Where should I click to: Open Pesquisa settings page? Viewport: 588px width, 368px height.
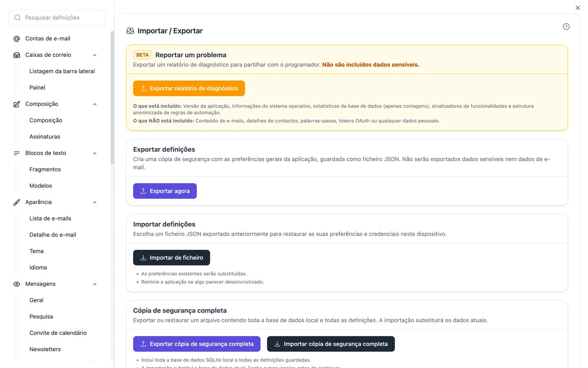pos(41,316)
